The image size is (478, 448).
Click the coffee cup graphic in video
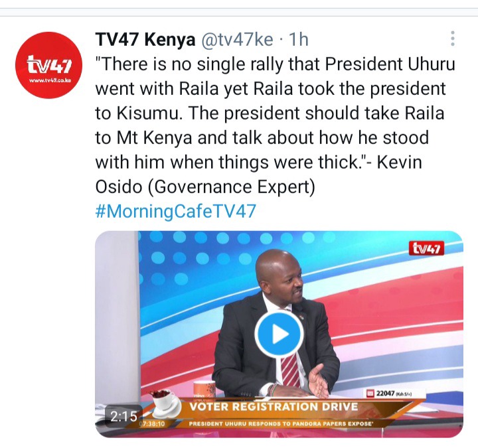[x=166, y=404]
